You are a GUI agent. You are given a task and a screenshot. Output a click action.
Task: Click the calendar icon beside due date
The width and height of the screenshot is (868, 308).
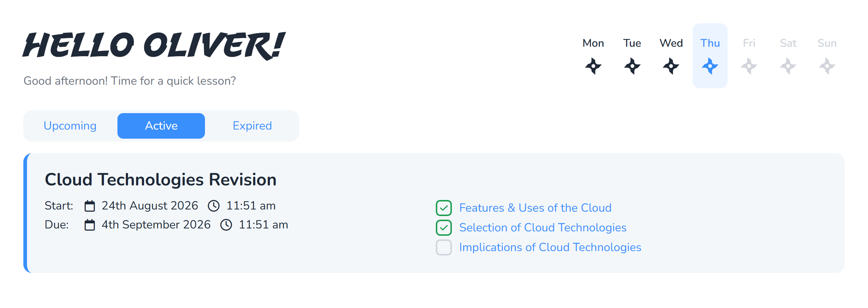pyautogui.click(x=90, y=225)
